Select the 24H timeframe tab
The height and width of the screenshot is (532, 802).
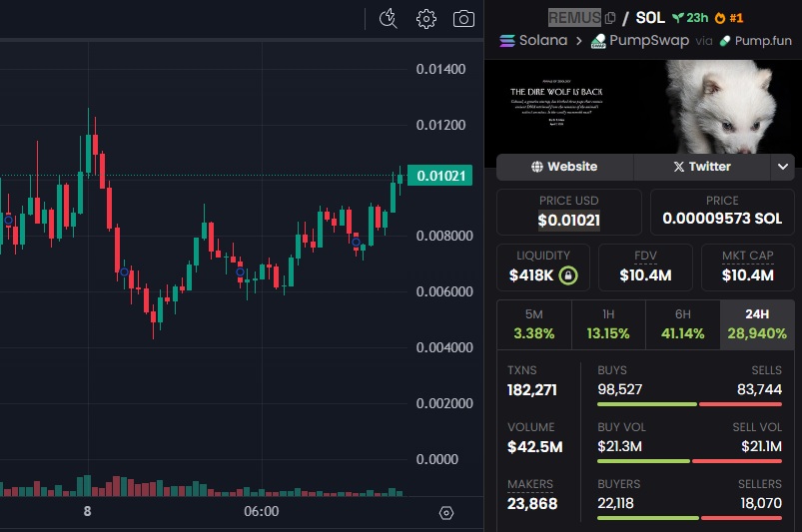[x=757, y=324]
